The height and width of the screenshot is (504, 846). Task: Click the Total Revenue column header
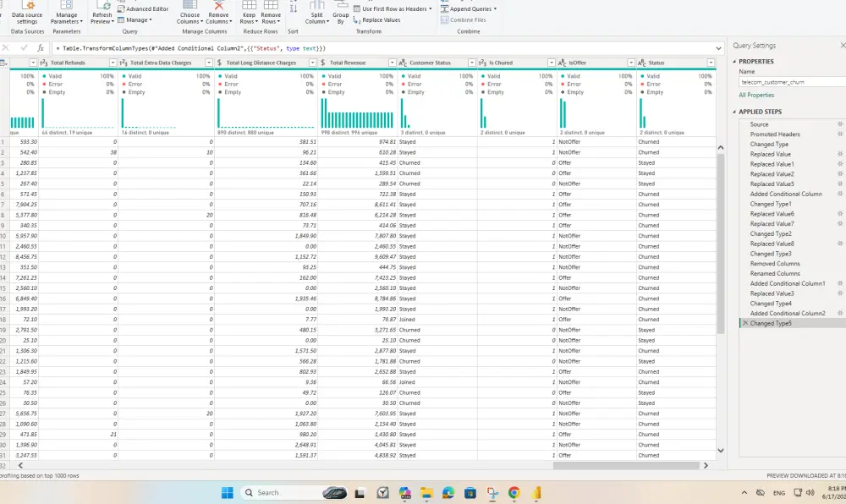(358, 63)
